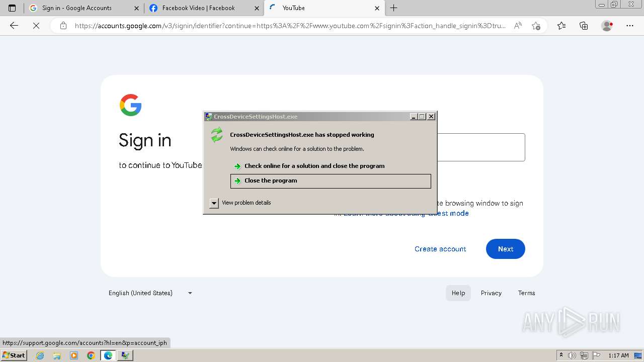644x362 pixels.
Task: Show hidden system tray icons
Action: point(561,355)
